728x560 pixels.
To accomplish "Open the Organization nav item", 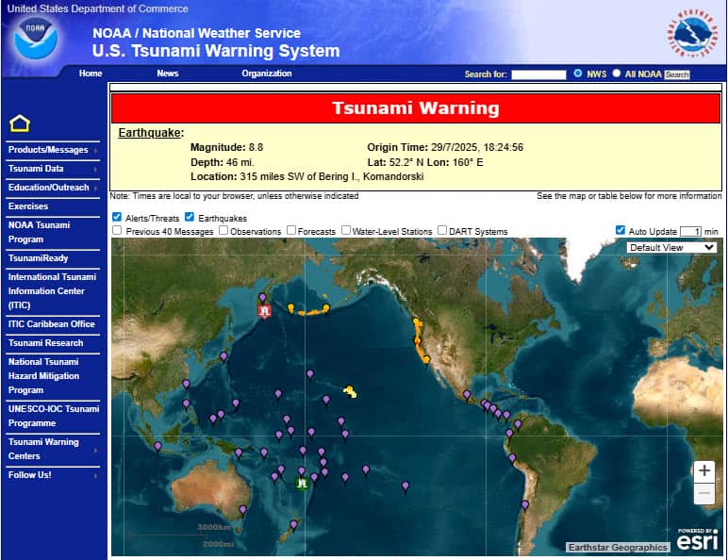I will [267, 74].
